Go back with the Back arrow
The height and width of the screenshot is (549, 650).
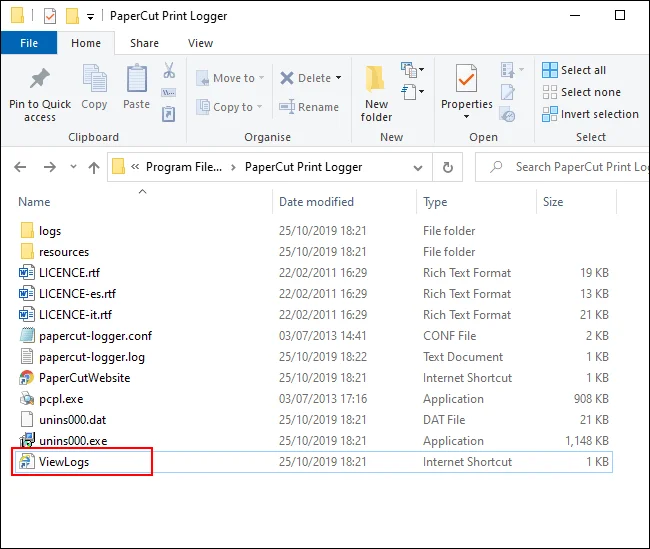[20, 167]
